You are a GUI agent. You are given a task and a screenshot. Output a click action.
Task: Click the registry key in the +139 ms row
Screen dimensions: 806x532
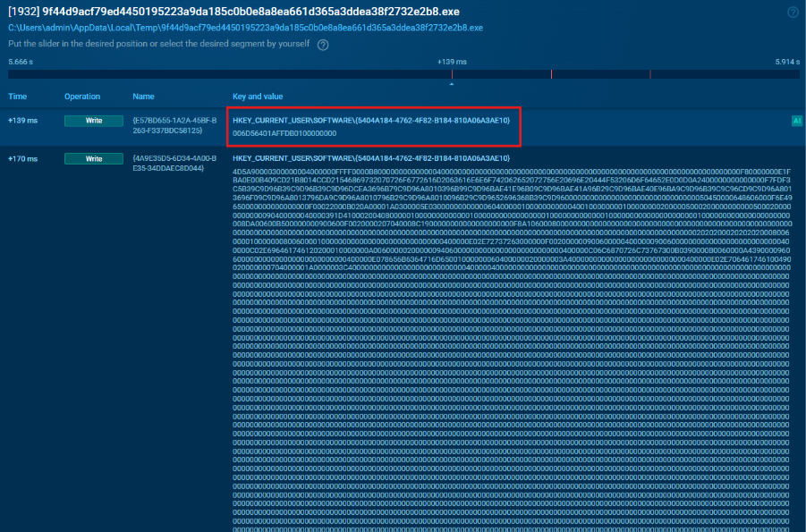(x=371, y=121)
